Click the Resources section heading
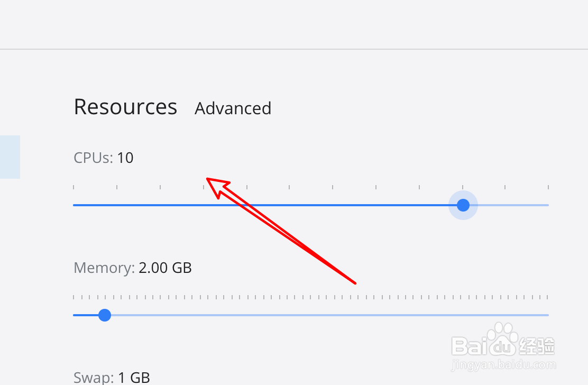 coord(125,107)
